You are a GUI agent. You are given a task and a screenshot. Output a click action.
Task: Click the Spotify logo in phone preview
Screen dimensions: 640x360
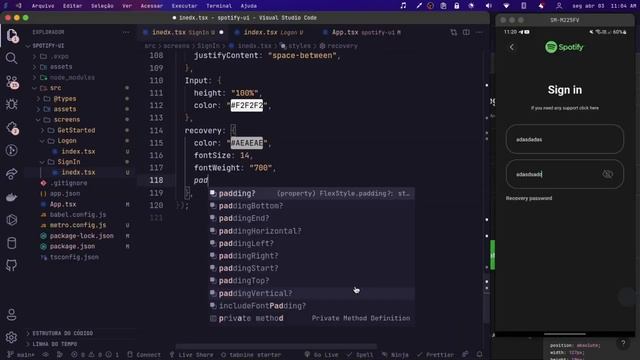pos(564,47)
